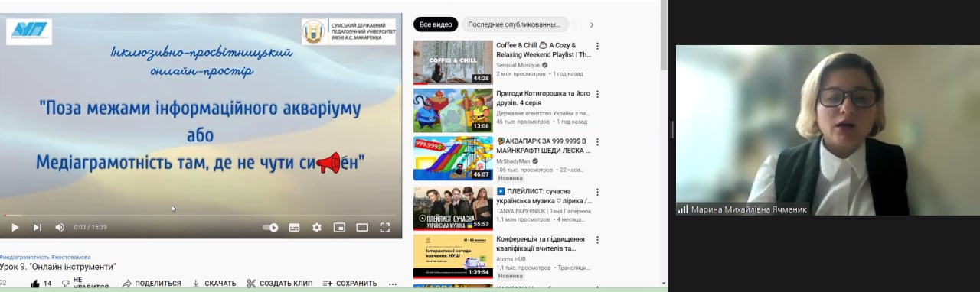
Task: Toggle theater mode view
Action: [x=362, y=227]
